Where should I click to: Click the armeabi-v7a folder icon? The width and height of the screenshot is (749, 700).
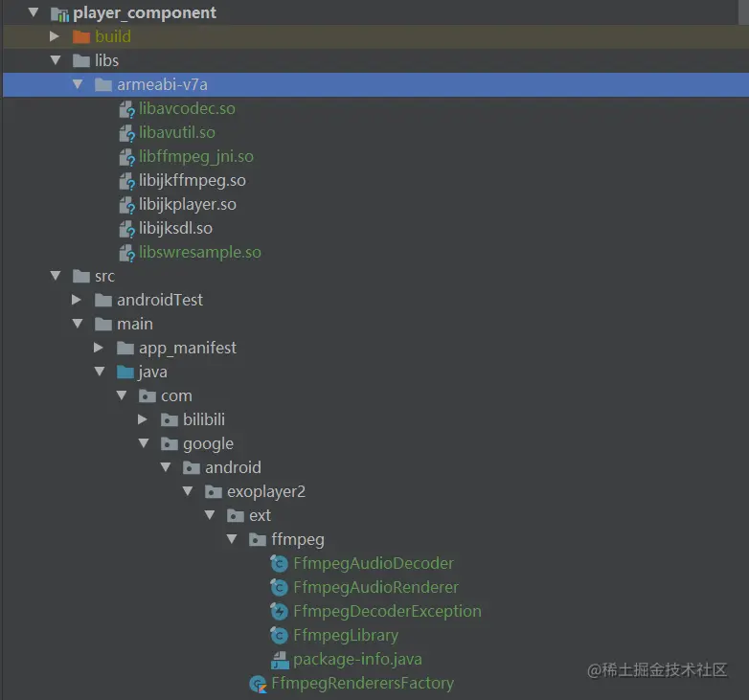103,85
